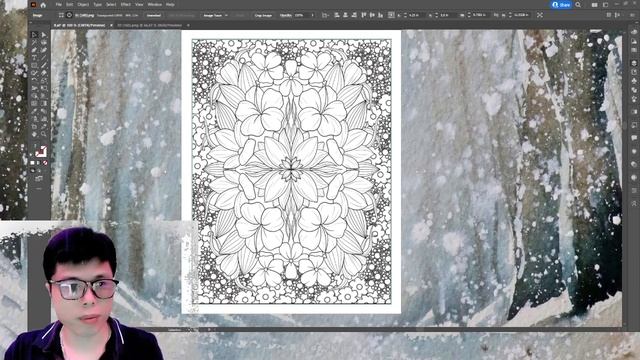Select the Free Transform tool
640x360 pixels.
(x=44, y=88)
